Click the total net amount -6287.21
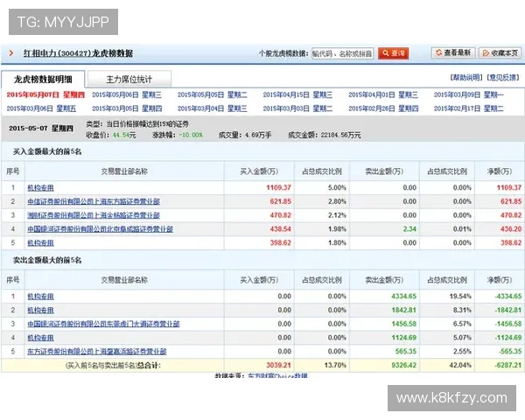Viewport: 525px width, 420px height. [x=507, y=365]
